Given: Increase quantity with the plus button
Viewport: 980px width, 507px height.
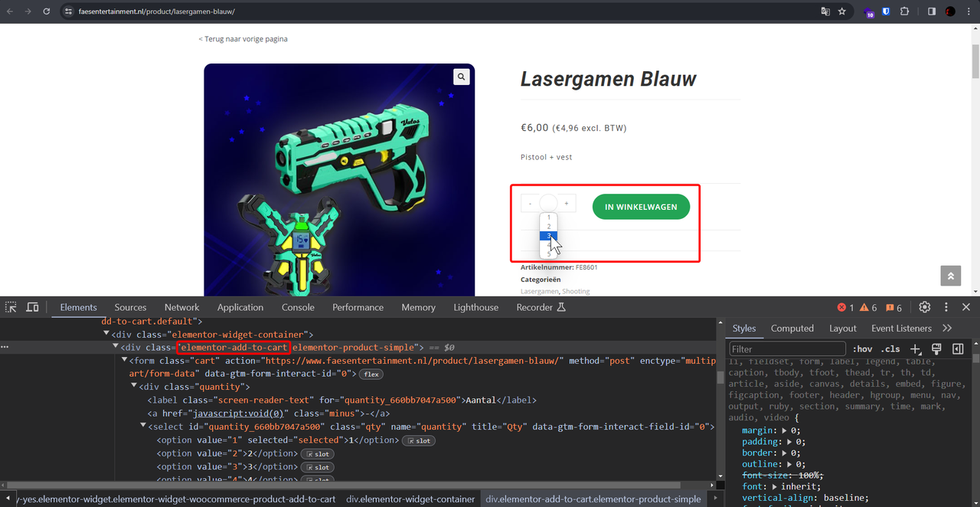Looking at the screenshot, I should click(567, 204).
